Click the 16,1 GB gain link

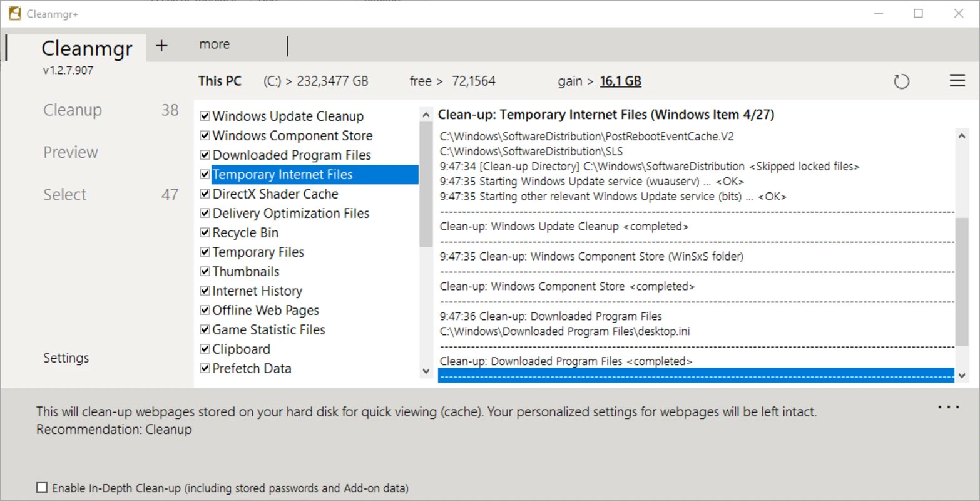pos(621,81)
